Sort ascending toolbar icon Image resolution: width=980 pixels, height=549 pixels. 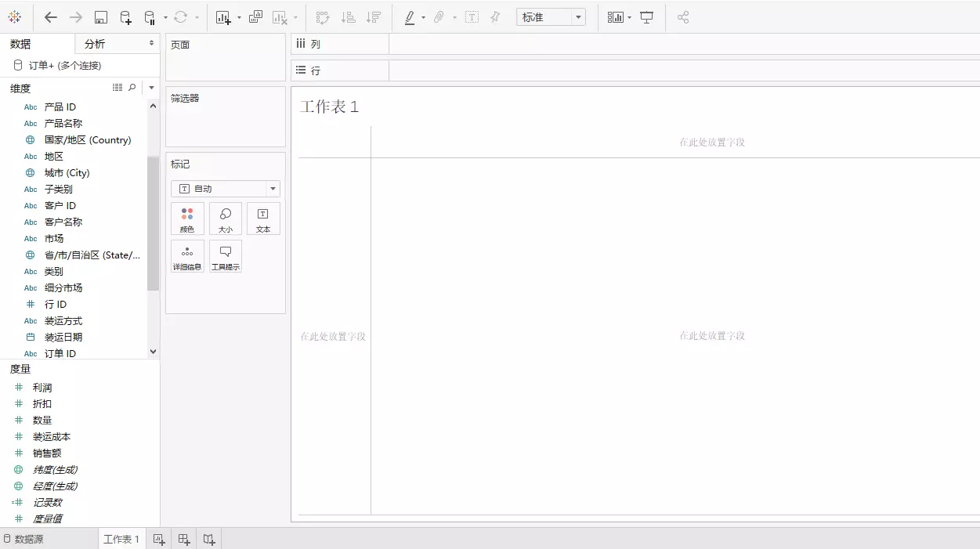tap(349, 17)
